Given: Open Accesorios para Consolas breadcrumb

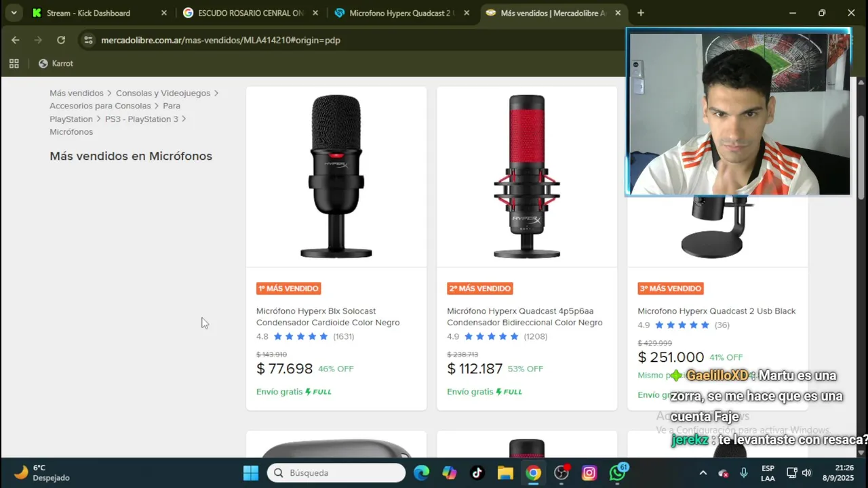Looking at the screenshot, I should click(x=100, y=106).
